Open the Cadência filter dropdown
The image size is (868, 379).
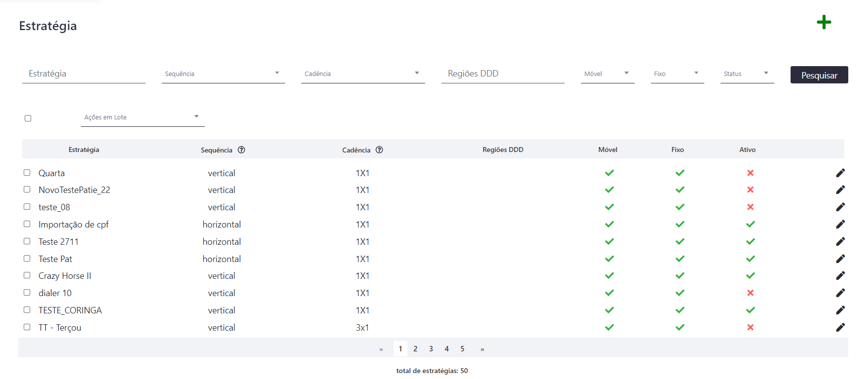[x=363, y=74]
